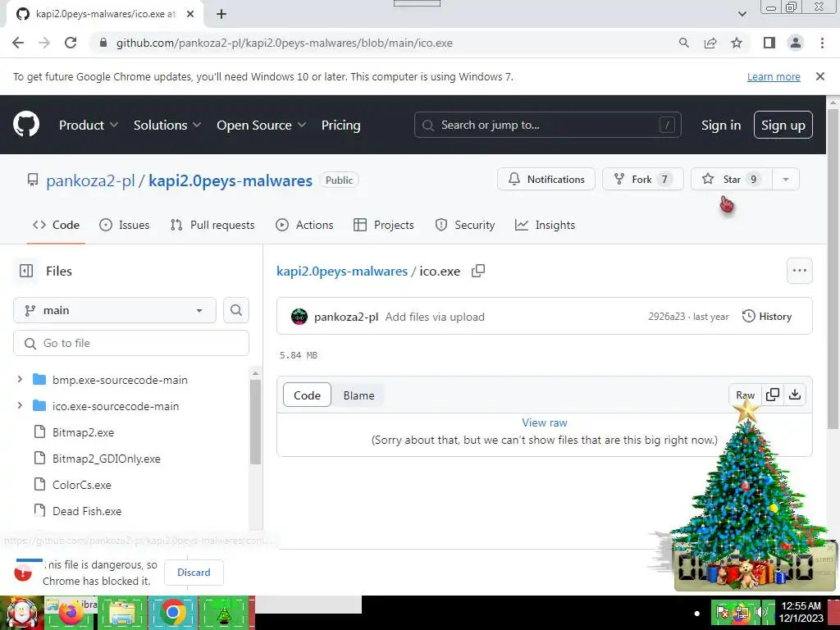Screen dimensions: 840x630
Task: Switch to the Code tab
Action: (x=57, y=225)
